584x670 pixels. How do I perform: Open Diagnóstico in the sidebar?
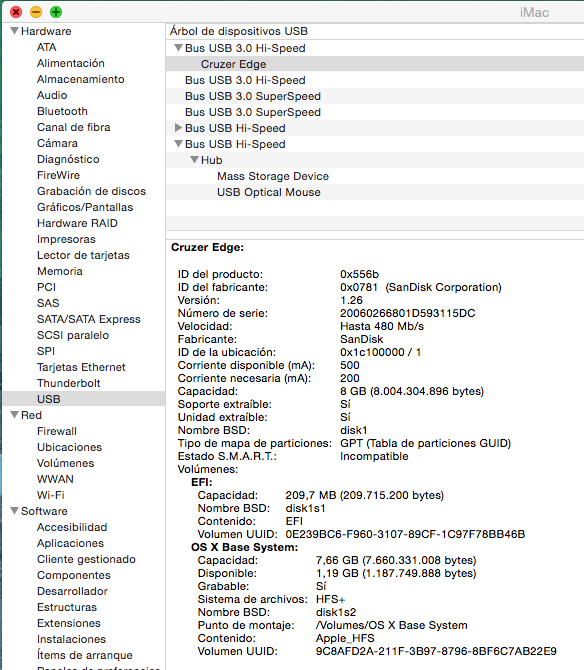point(68,159)
